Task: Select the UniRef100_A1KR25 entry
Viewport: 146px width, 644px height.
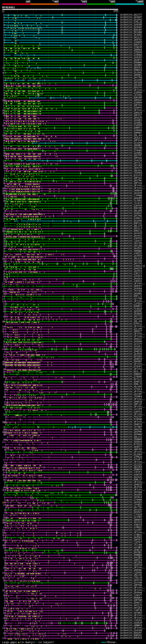Action: pyautogui.click(x=131, y=623)
